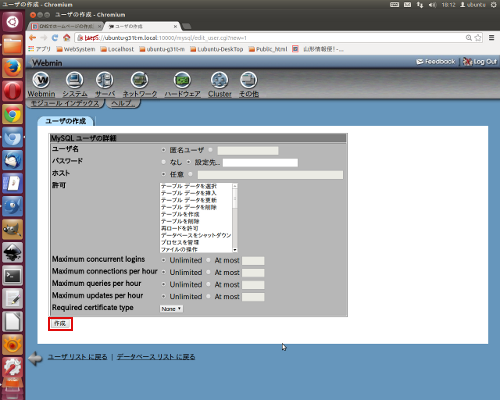The height and width of the screenshot is (400, 500).
Task: Select the 匿名ユーザ radio button
Action: pyautogui.click(x=163, y=150)
